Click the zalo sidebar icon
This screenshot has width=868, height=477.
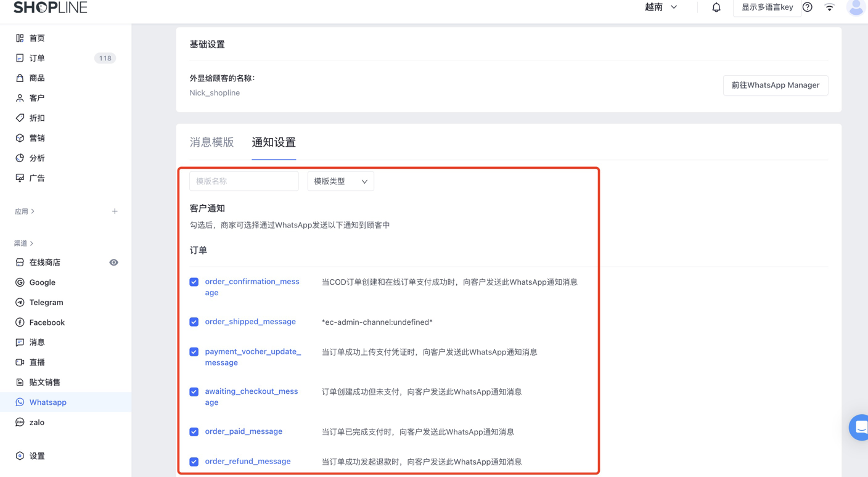point(20,422)
